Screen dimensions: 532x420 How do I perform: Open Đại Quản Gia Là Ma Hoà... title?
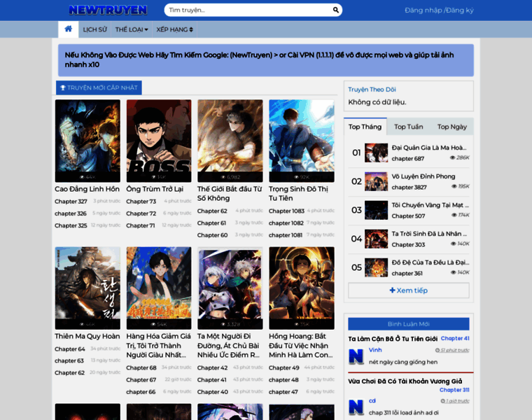pyautogui.click(x=429, y=148)
